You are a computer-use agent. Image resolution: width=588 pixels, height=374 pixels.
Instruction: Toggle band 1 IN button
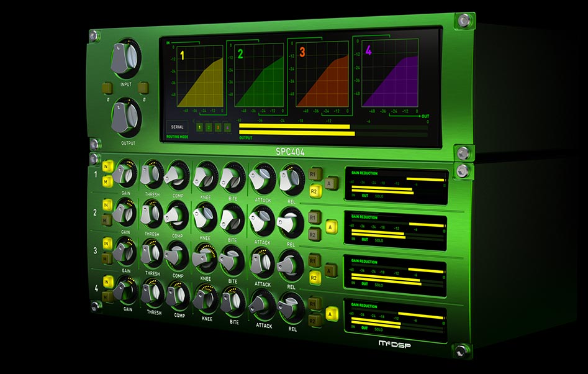(106, 166)
